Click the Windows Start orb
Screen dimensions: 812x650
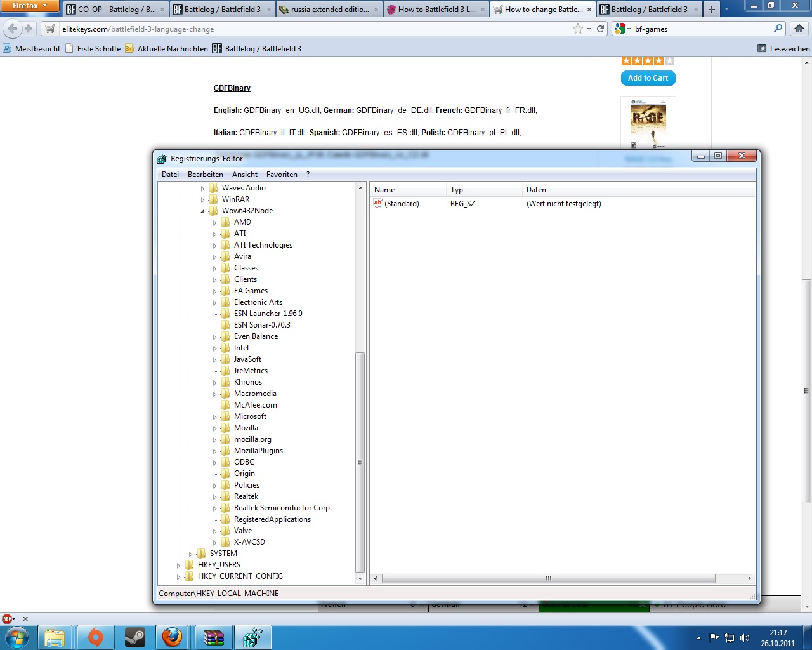tap(16, 637)
